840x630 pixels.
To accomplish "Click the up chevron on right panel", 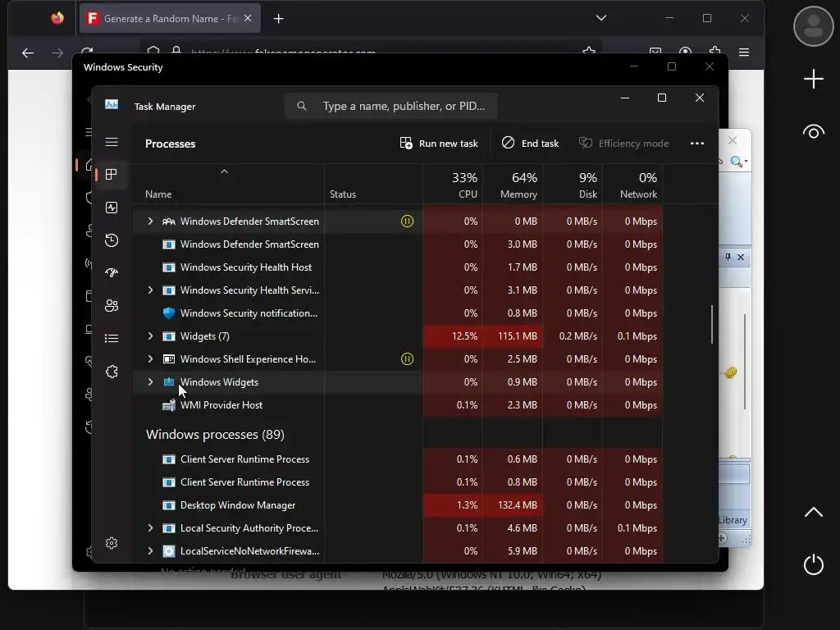I will click(813, 512).
